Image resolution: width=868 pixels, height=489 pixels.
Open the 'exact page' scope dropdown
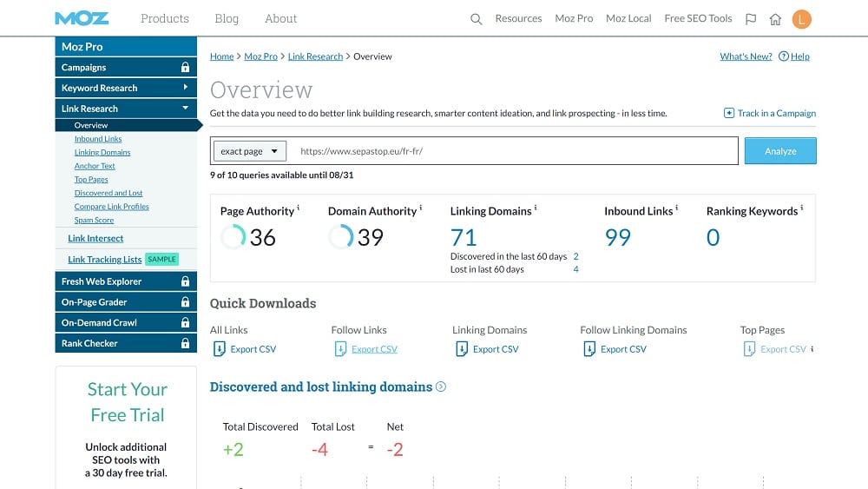[x=250, y=151]
